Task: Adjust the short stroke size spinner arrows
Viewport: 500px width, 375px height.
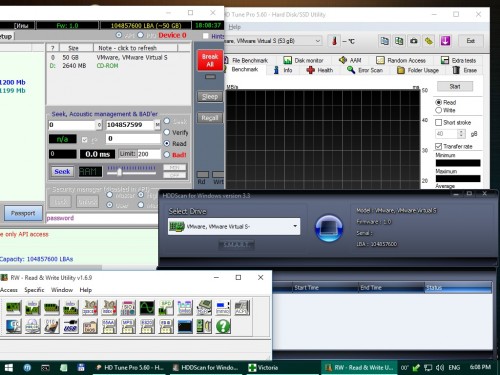Action: (x=461, y=134)
